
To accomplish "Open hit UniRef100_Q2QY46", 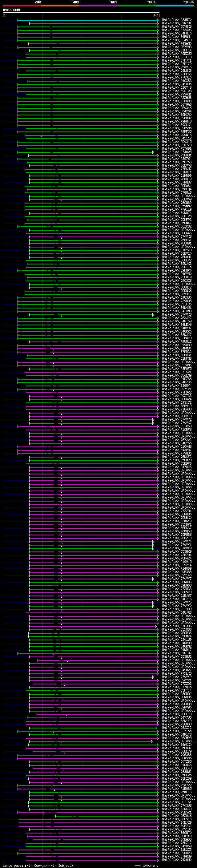I will (177, 88).
